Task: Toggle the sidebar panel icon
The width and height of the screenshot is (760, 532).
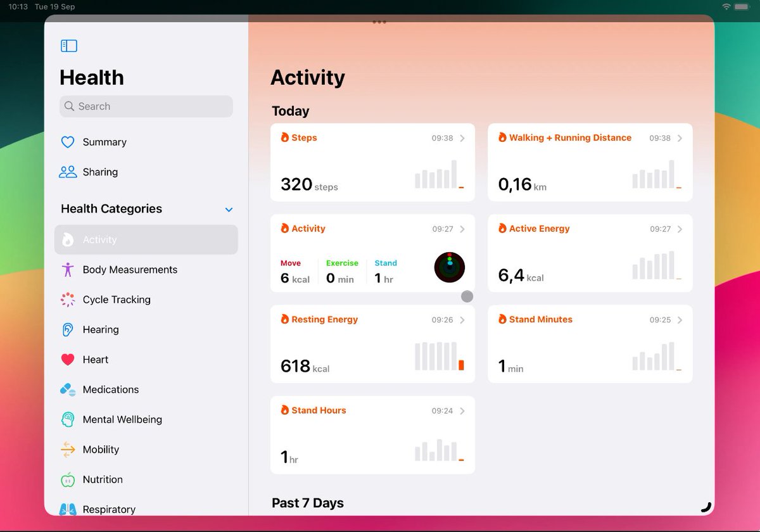Action: (x=68, y=46)
